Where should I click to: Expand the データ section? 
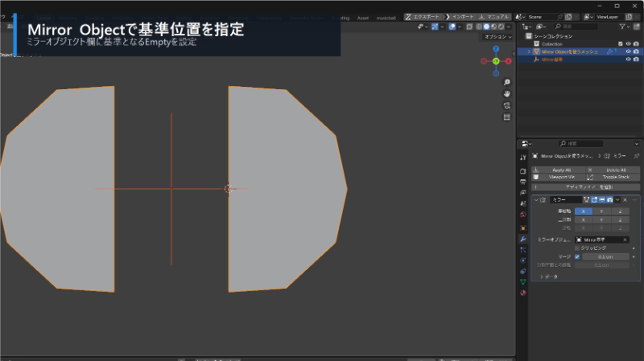549,277
